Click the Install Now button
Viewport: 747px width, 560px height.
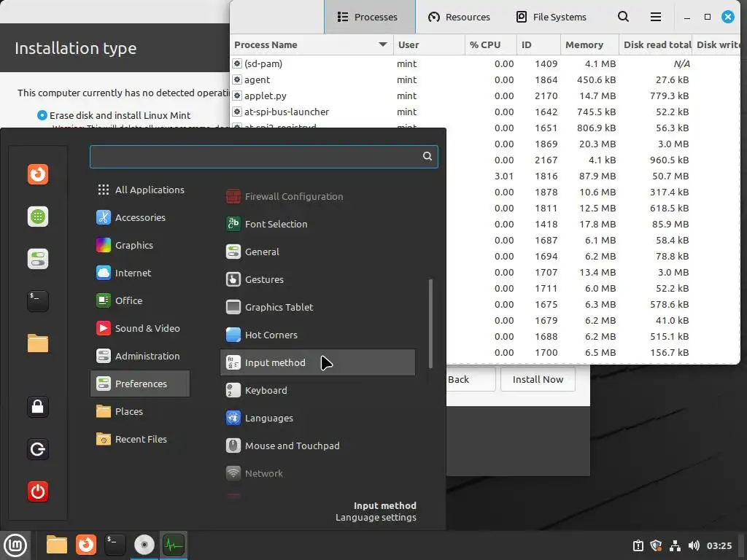(538, 379)
